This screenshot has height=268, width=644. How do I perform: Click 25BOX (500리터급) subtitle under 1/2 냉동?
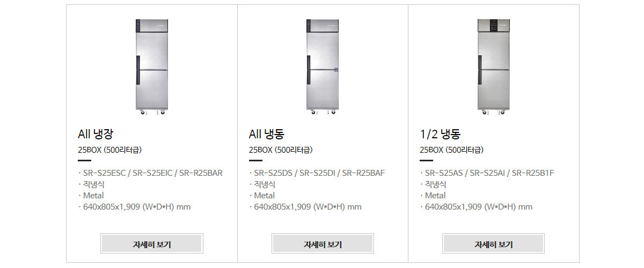(451, 150)
